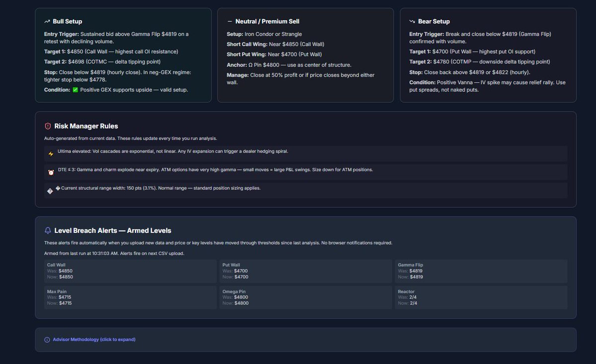Click the Bull Setup trending-up arrow icon
This screenshot has height=364, width=596.
click(x=47, y=21)
